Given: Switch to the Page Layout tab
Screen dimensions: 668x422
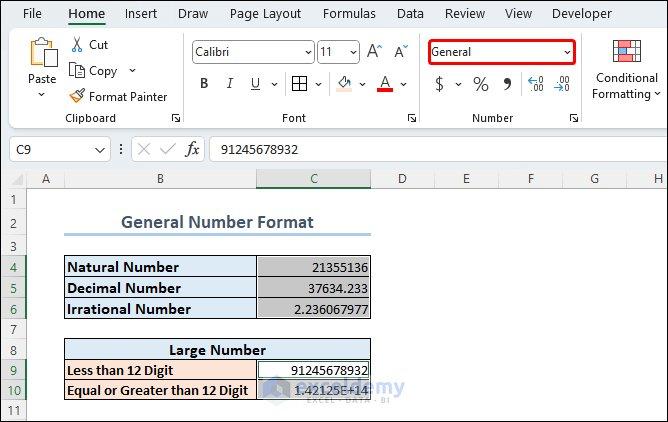Looking at the screenshot, I should pos(265,14).
